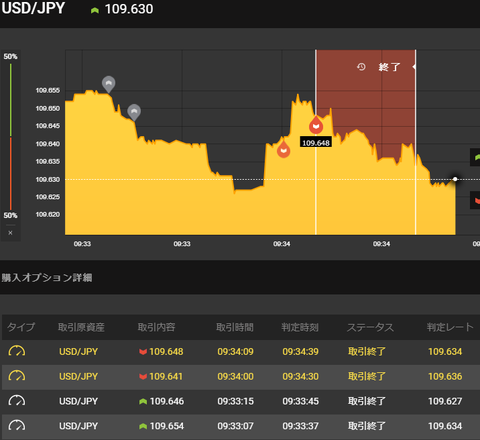The width and height of the screenshot is (480, 440).
Task: Click the trade time 09:33:15
Action: click(x=235, y=401)
